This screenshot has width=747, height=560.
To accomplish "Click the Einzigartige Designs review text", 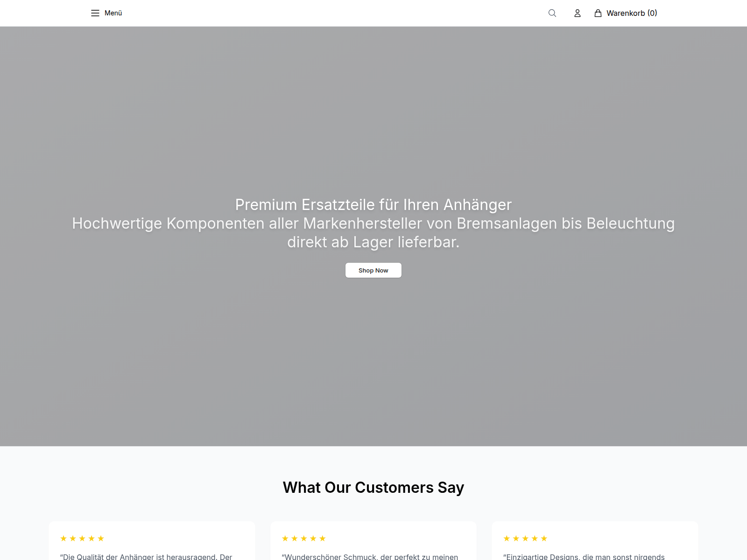I will [584, 556].
